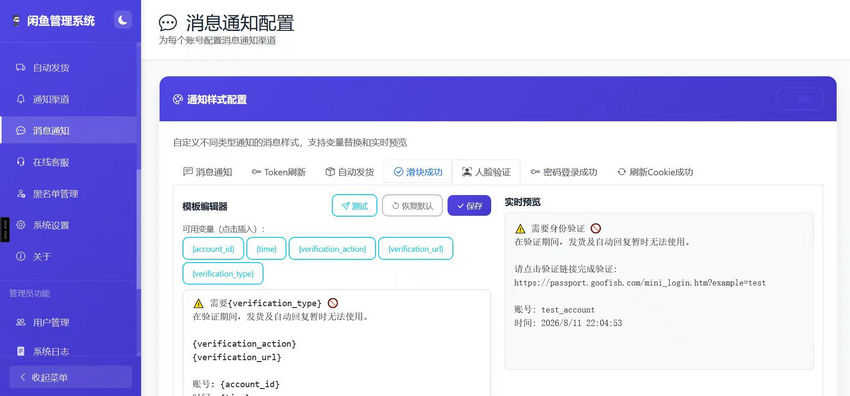Switch to 密码登录成功 tab
The image size is (850, 396).
pyautogui.click(x=564, y=172)
